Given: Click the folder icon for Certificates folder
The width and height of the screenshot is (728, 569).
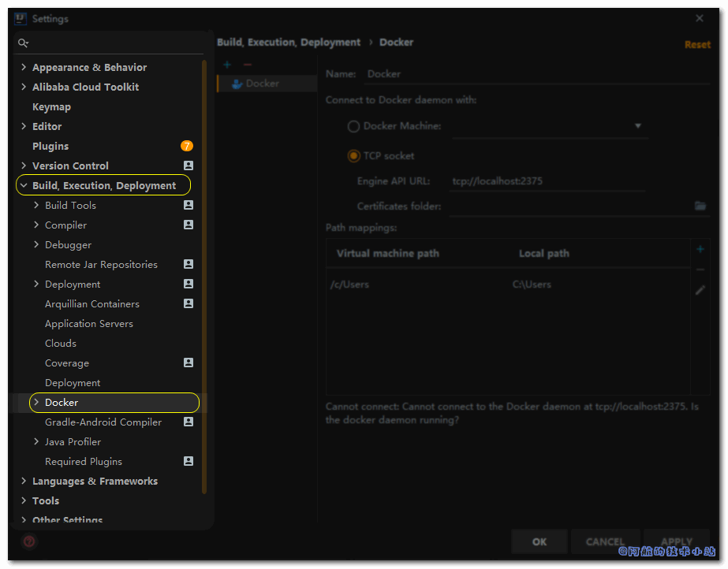Looking at the screenshot, I should click(x=700, y=206).
